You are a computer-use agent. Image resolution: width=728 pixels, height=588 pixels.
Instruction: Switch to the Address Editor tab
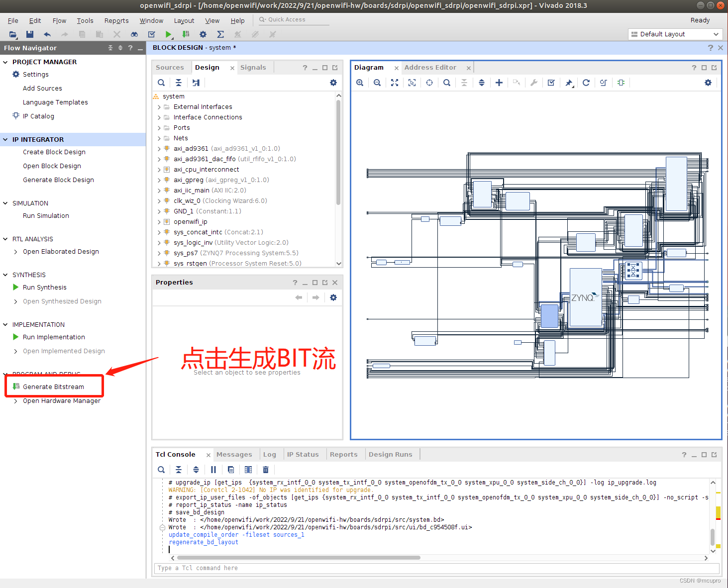click(x=430, y=67)
